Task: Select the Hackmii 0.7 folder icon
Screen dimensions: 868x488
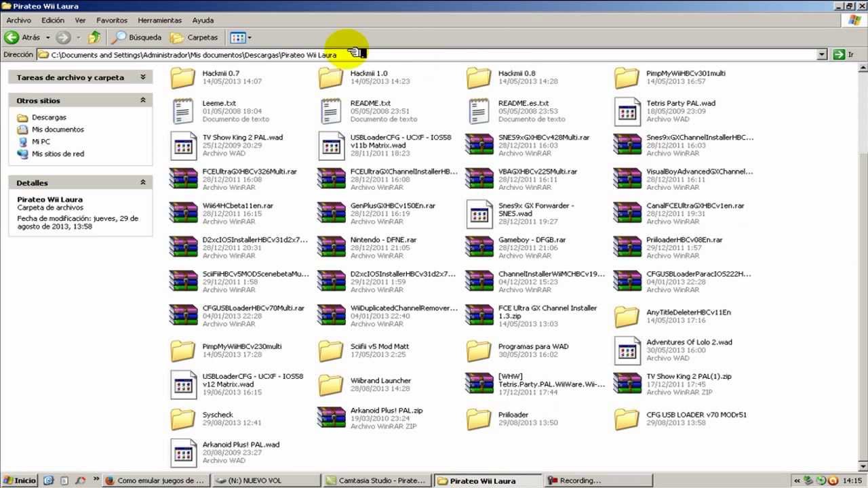Action: [x=183, y=77]
